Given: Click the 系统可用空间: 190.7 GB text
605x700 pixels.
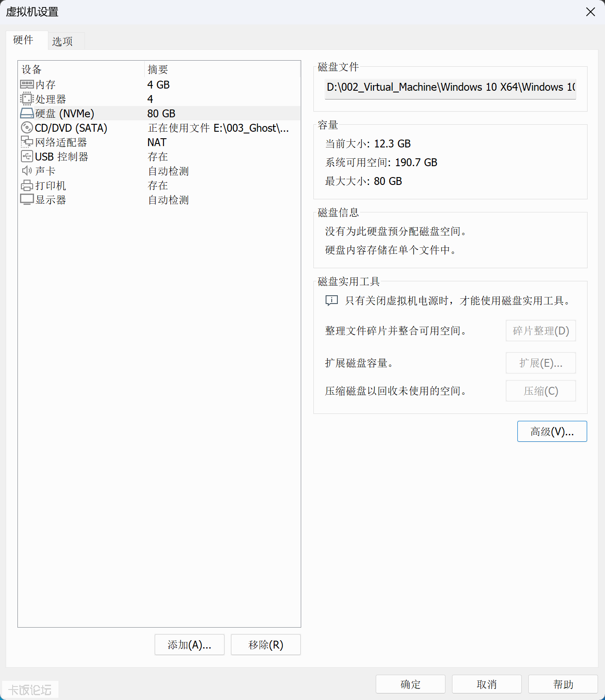Looking at the screenshot, I should click(381, 162).
